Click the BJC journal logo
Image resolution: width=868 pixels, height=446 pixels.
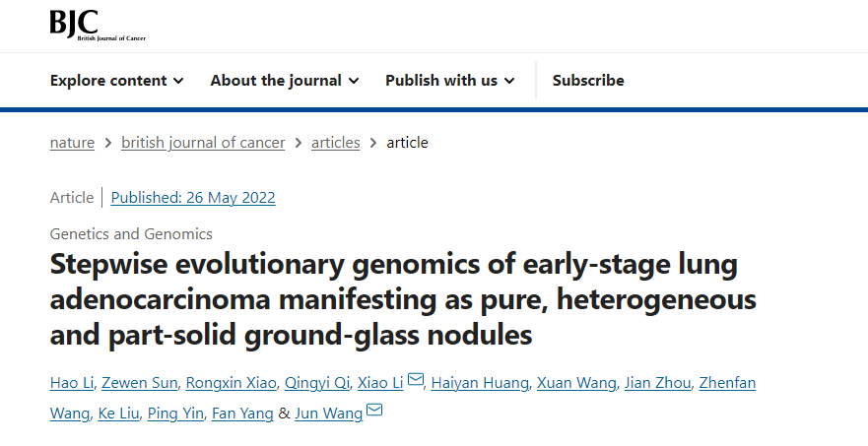click(x=98, y=25)
